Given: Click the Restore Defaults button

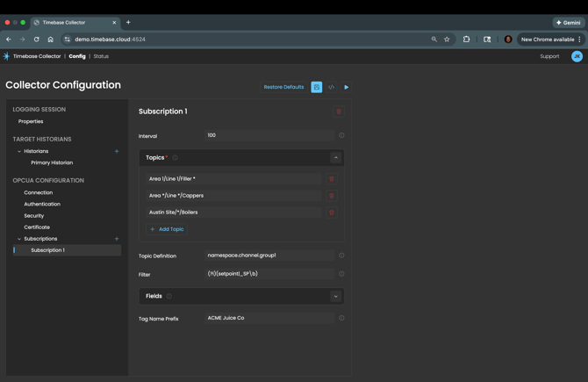Looking at the screenshot, I should (x=283, y=87).
